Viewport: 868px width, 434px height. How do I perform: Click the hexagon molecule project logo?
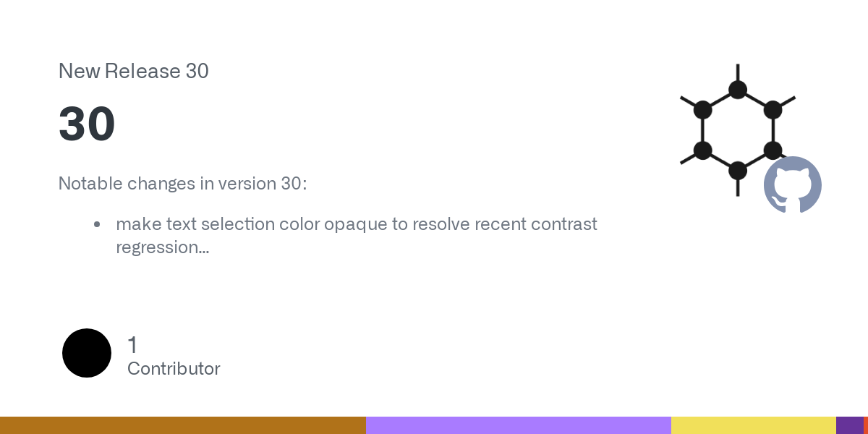tap(738, 130)
